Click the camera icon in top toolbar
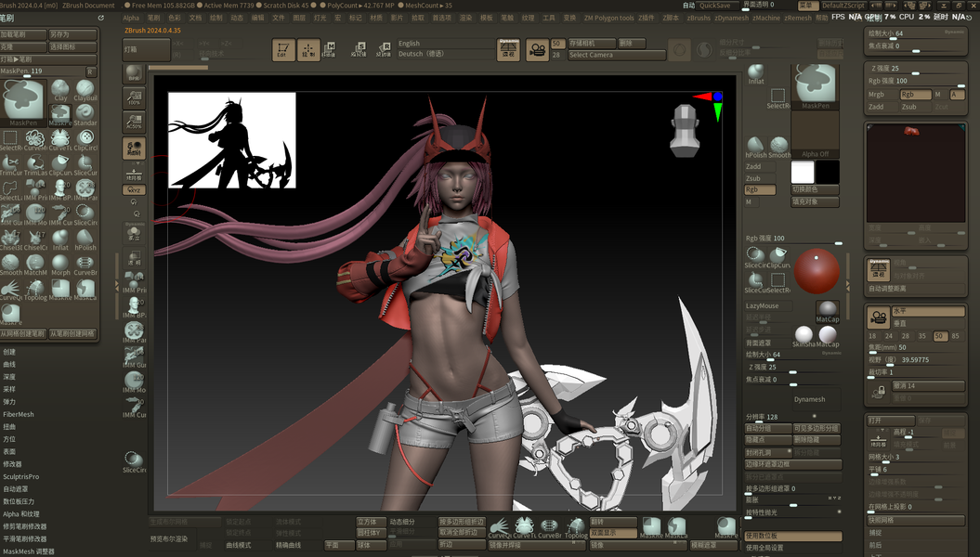 click(x=537, y=49)
